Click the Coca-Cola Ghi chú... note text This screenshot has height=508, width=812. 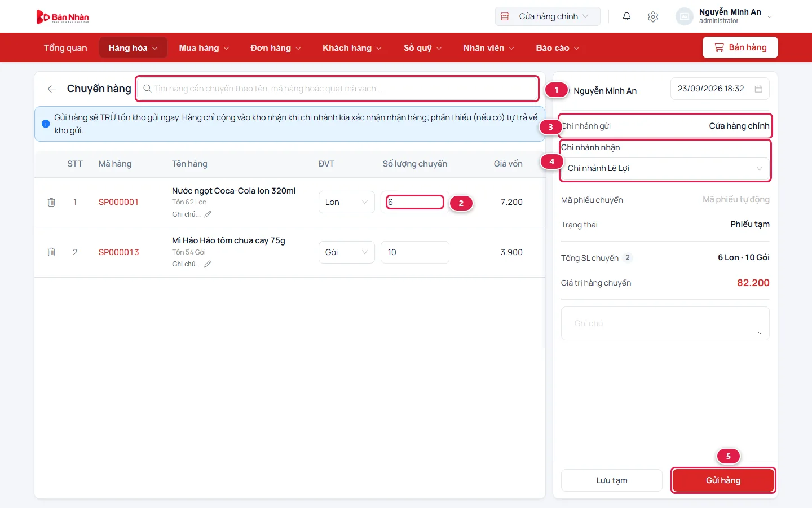[x=186, y=214]
